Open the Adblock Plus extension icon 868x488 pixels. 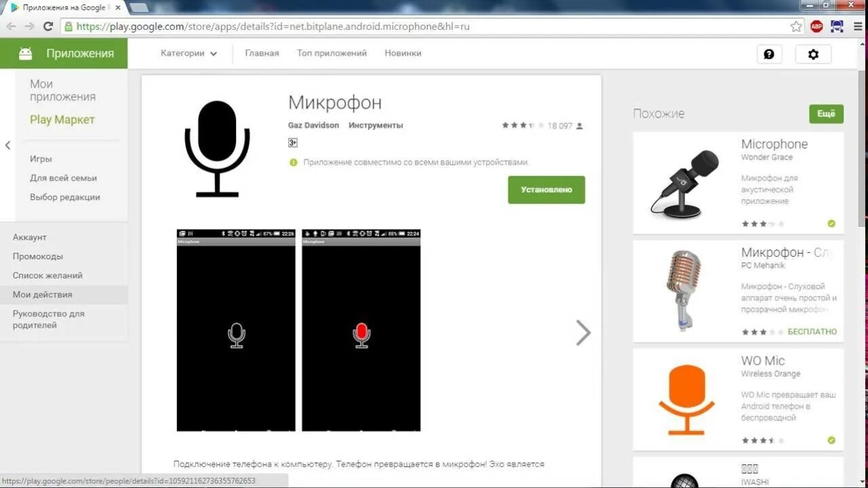coord(816,26)
